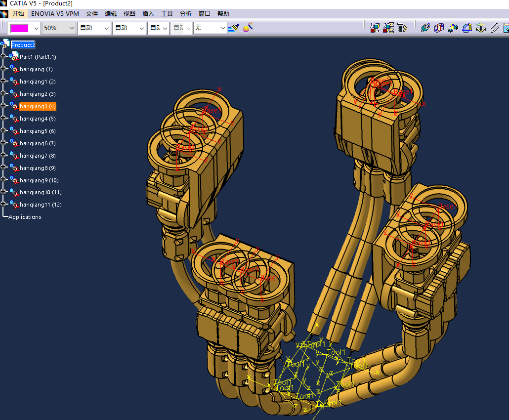
Task: Expand the Part1 (Part1.1) tree node
Action: pos(3,56)
